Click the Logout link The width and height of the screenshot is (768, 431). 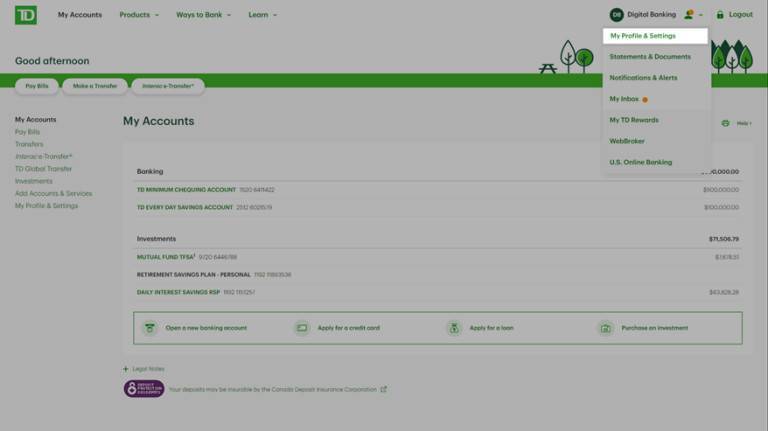pyautogui.click(x=741, y=15)
